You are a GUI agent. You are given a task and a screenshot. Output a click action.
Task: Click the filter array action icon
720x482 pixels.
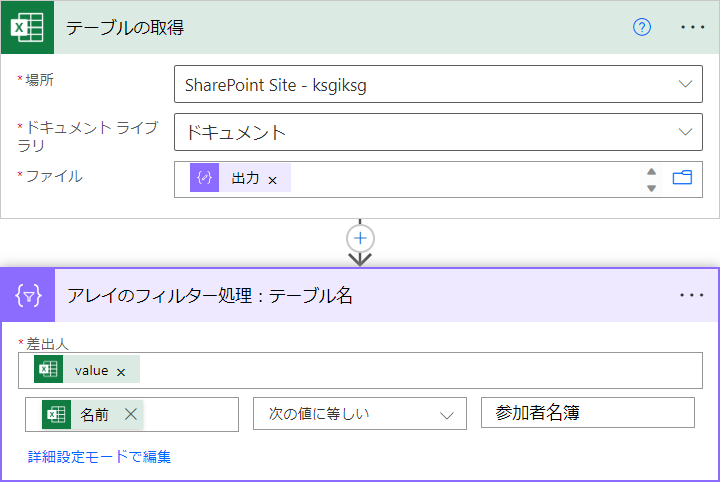(28, 295)
